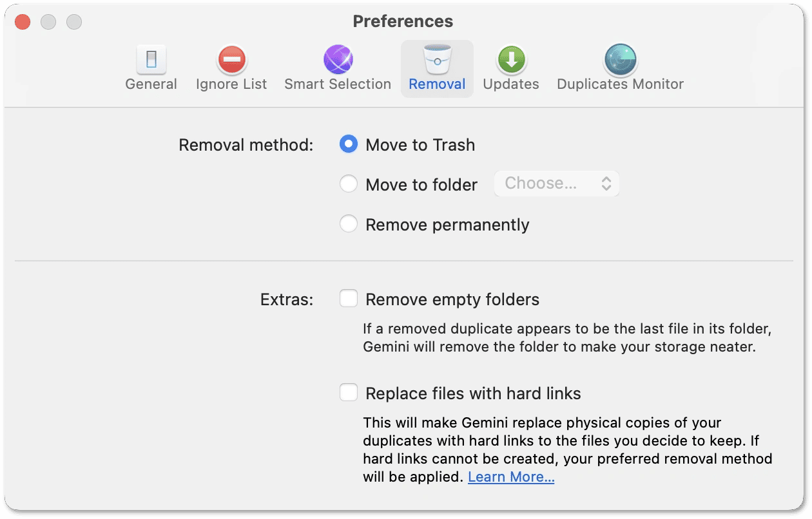Click the Preferences window title bar text
812x519 pixels.
tap(403, 21)
